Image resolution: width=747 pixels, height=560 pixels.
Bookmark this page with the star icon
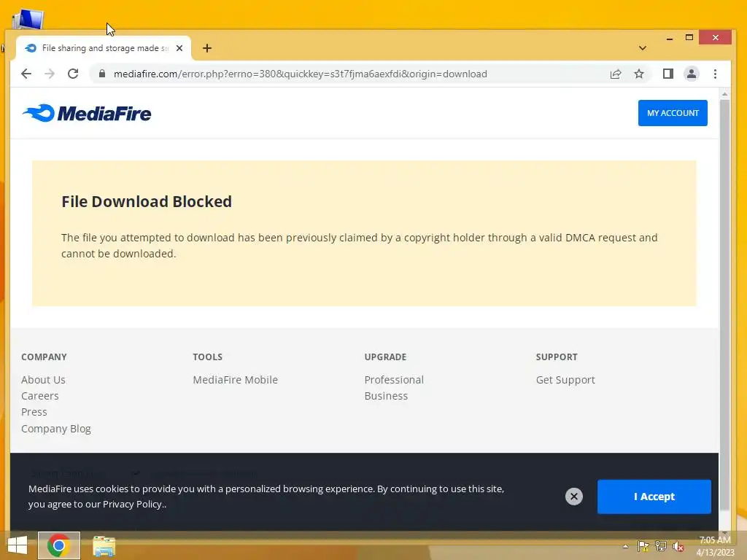(x=639, y=74)
